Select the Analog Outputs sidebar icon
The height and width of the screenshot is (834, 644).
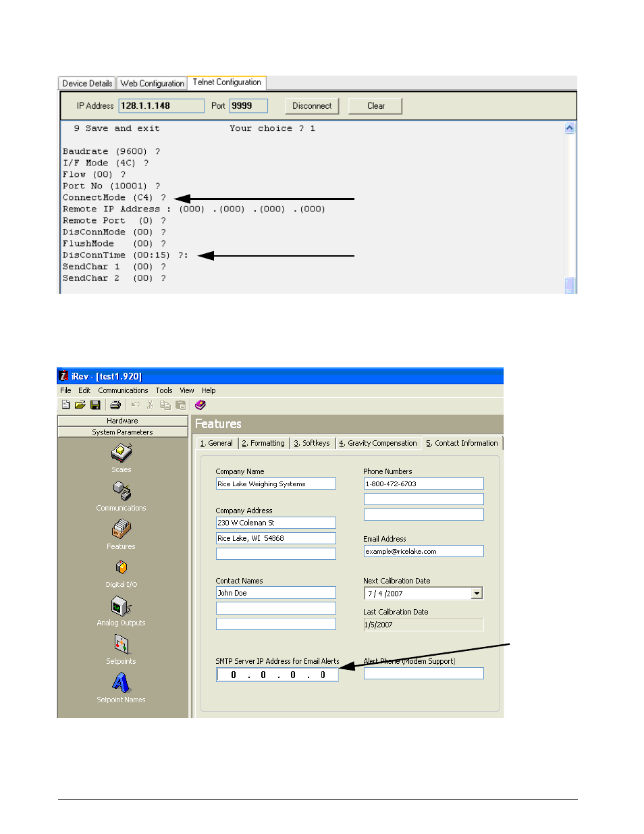pos(122,606)
